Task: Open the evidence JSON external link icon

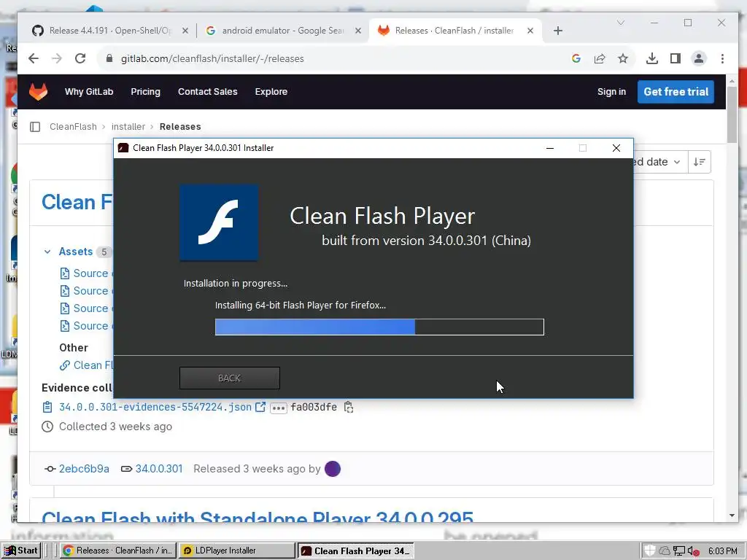Action: (x=260, y=407)
